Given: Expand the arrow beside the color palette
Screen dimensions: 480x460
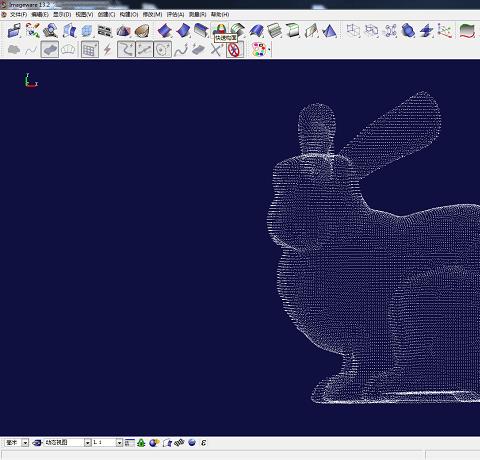Looking at the screenshot, I should [x=269, y=50].
